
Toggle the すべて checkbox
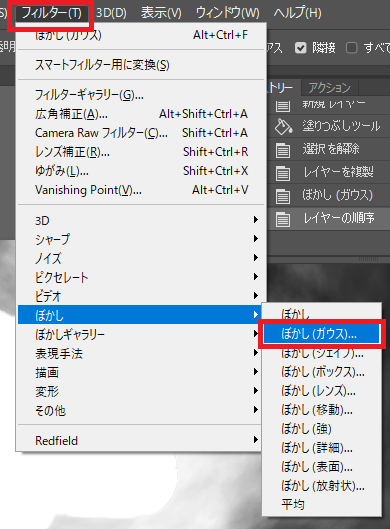tap(351, 48)
